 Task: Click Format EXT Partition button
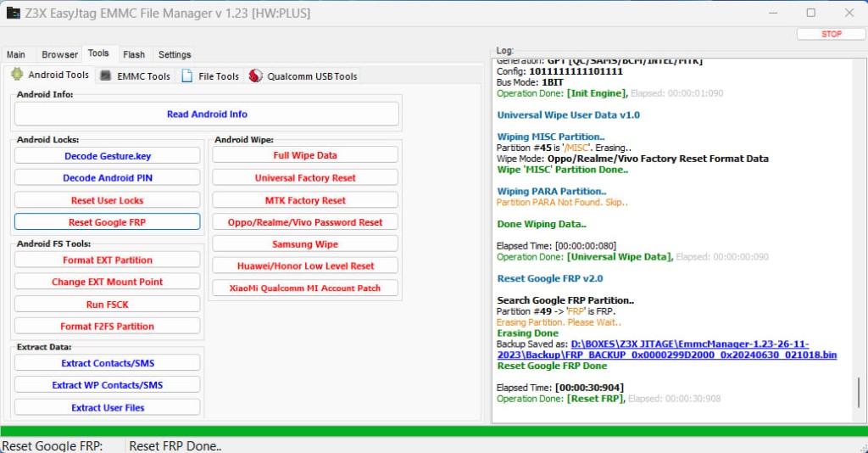[x=108, y=260]
